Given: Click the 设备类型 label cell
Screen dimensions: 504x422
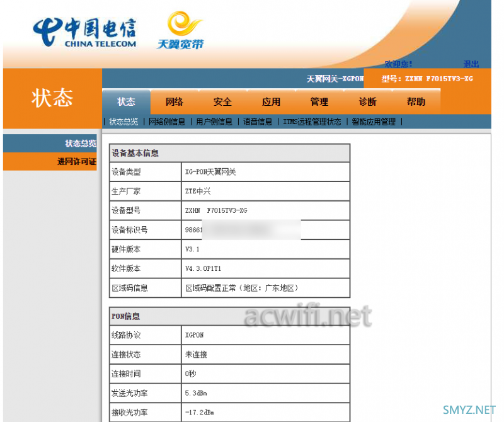Looking at the screenshot, I should pyautogui.click(x=146, y=172).
